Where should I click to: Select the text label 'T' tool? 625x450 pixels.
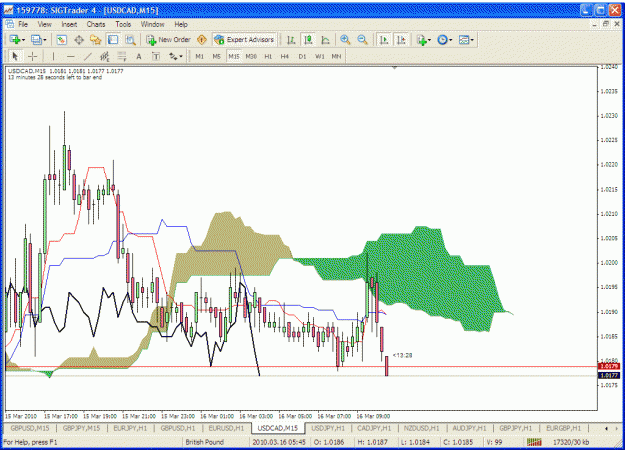click(x=156, y=57)
